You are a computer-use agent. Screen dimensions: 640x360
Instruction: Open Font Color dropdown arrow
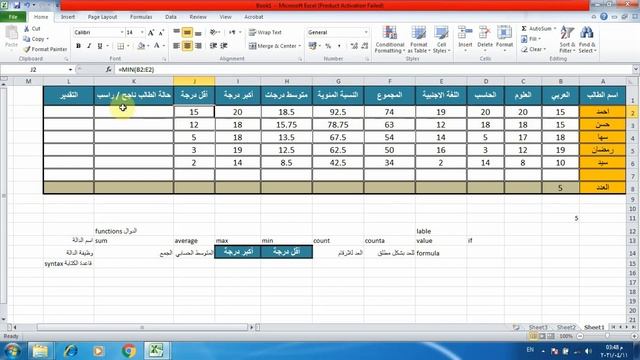coord(164,46)
